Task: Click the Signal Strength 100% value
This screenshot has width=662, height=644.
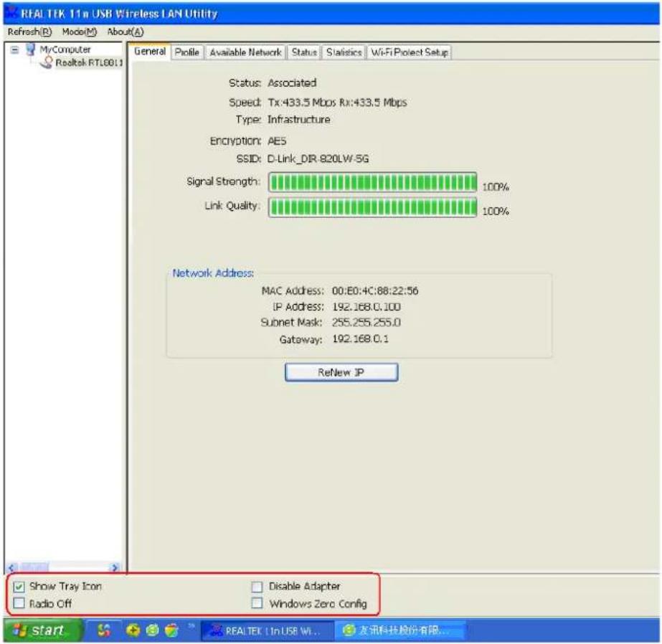Action: [495, 186]
